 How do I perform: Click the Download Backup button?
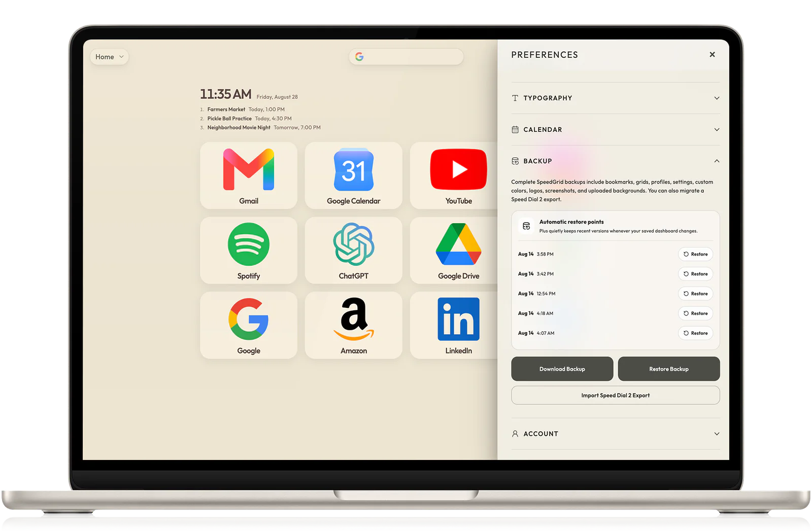coord(562,369)
